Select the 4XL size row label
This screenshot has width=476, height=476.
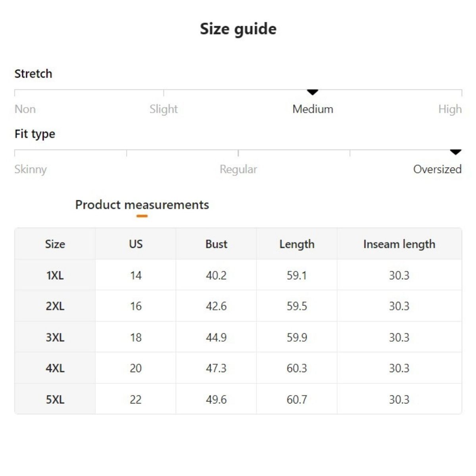click(55, 369)
